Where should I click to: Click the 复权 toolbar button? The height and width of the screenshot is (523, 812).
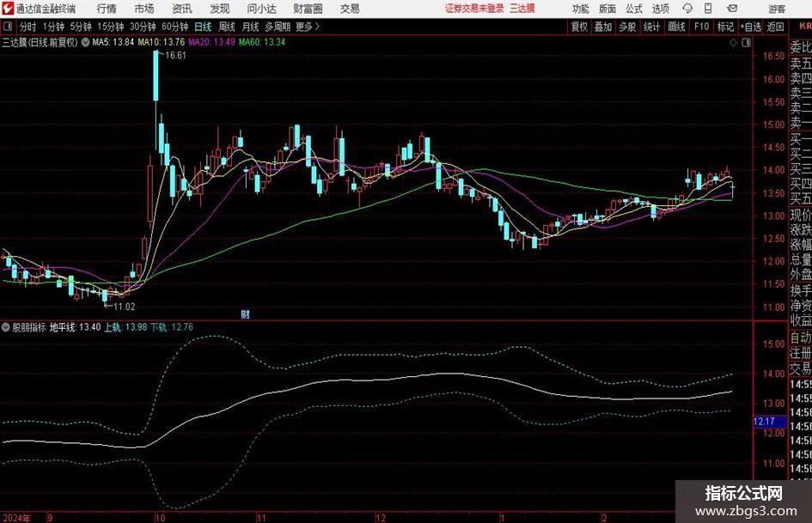[x=579, y=27]
